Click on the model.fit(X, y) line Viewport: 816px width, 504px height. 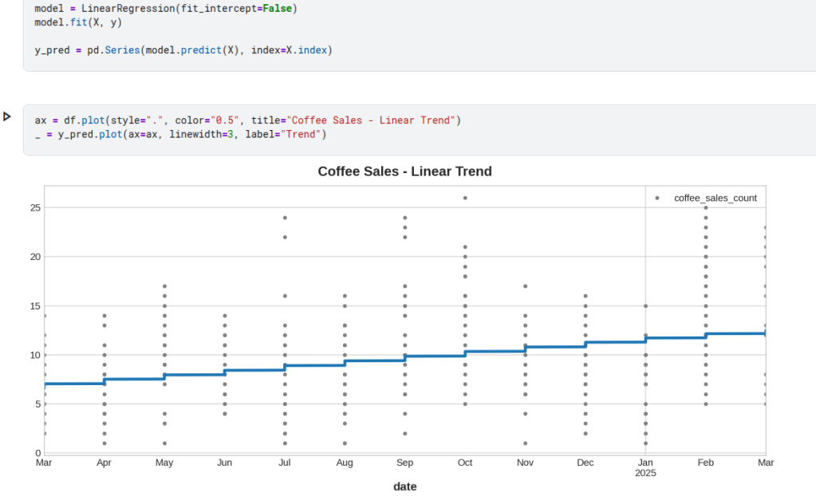click(x=78, y=22)
